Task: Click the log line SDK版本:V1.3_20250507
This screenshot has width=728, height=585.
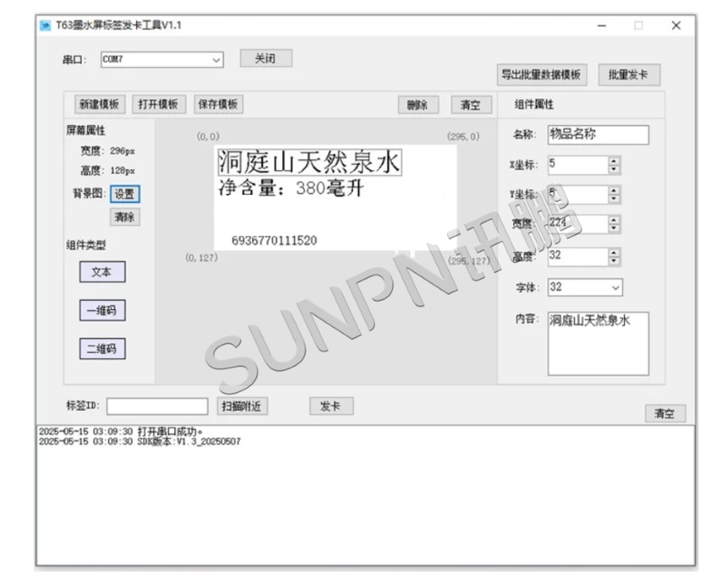Action: (140, 442)
